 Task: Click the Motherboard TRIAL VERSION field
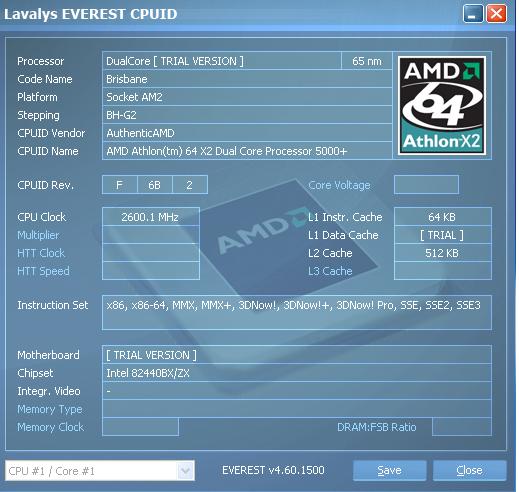click(297, 355)
